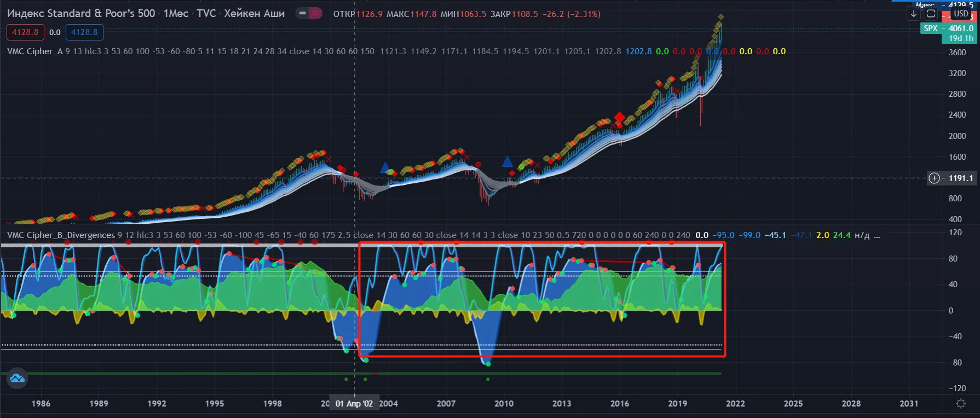The width and height of the screenshot is (980, 418).
Task: Click the green 24.4 value in Cipher_B legend
Action: coord(841,235)
